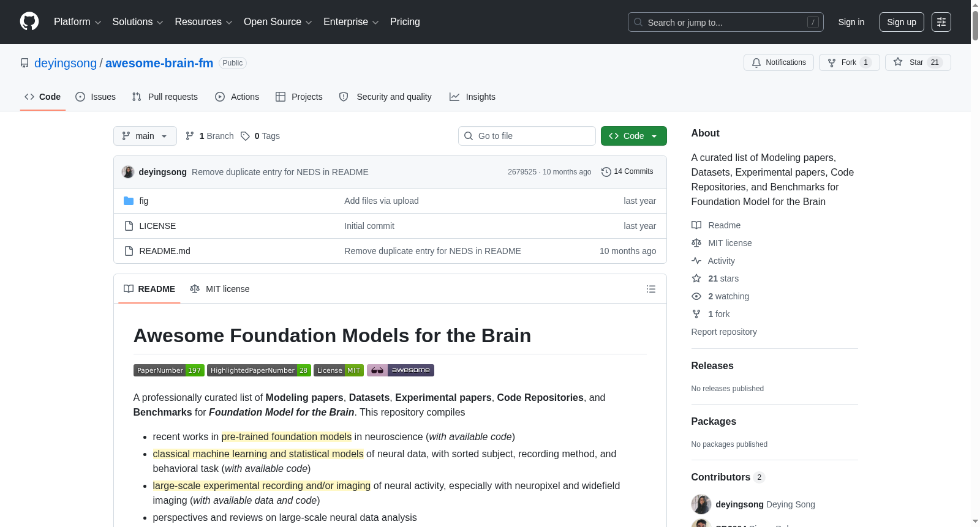This screenshot has height=527, width=980.
Task: Open the Insights tab
Action: (x=472, y=97)
